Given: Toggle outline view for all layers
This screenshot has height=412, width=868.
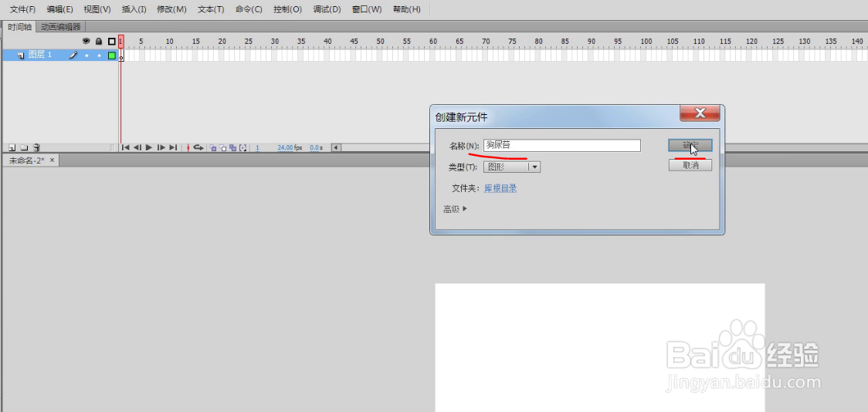Looking at the screenshot, I should point(112,42).
